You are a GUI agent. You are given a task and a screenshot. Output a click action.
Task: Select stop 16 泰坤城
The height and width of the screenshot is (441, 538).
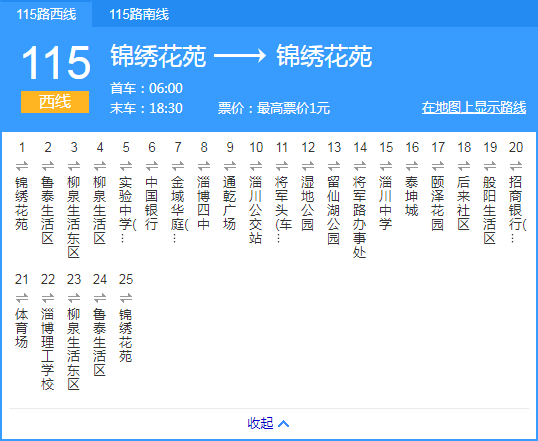(x=412, y=196)
